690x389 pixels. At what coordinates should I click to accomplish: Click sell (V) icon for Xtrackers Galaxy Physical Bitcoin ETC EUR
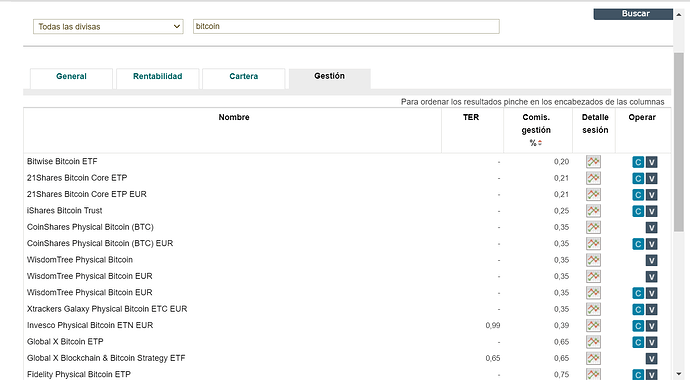[x=651, y=310]
